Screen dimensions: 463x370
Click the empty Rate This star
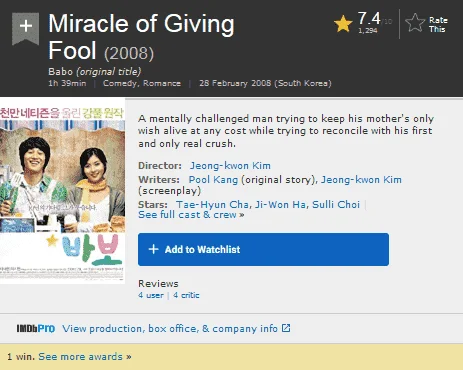pyautogui.click(x=415, y=23)
